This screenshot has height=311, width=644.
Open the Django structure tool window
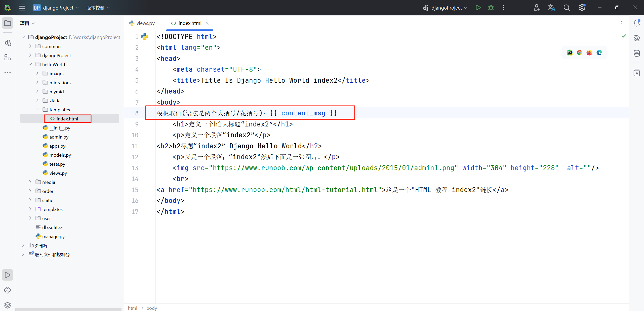(8, 43)
